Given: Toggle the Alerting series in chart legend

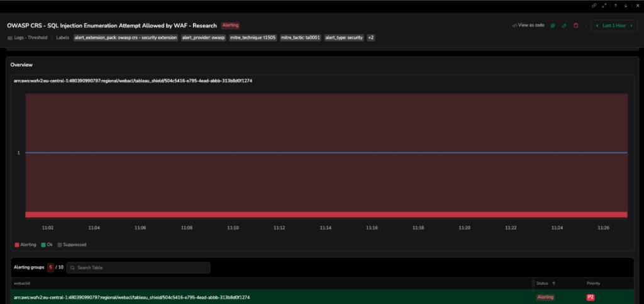Looking at the screenshot, I should click(25, 244).
